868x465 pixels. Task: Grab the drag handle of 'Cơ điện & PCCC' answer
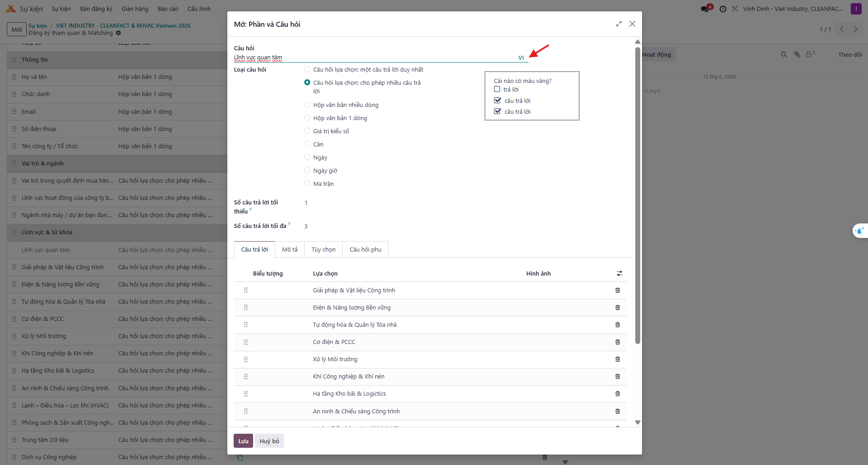tap(246, 342)
